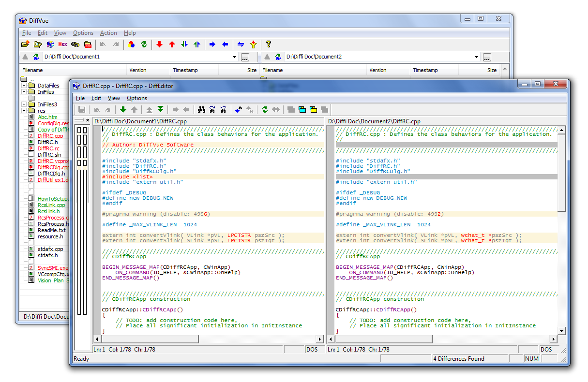Select resource.h in DiffVue file list
The width and height of the screenshot is (588, 382).
(50, 236)
